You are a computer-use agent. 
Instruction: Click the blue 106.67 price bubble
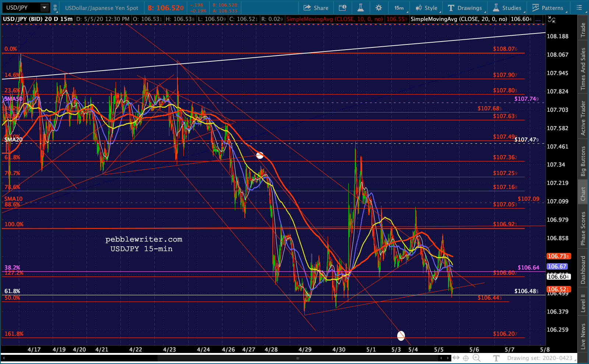[557, 267]
